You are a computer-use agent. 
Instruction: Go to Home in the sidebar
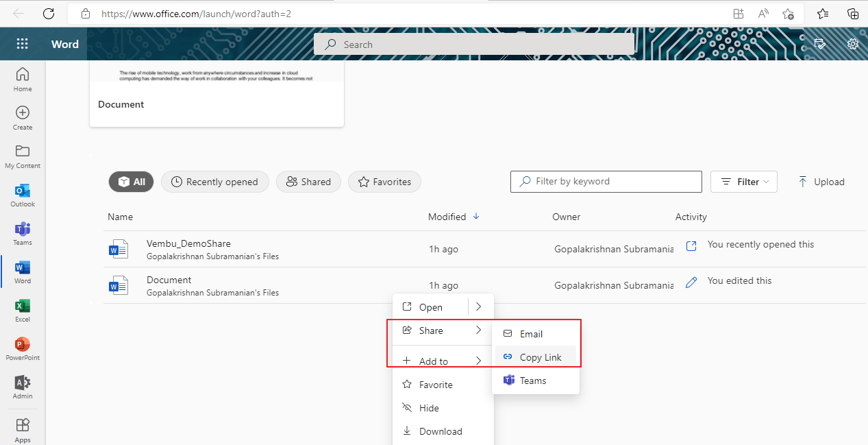coord(23,79)
